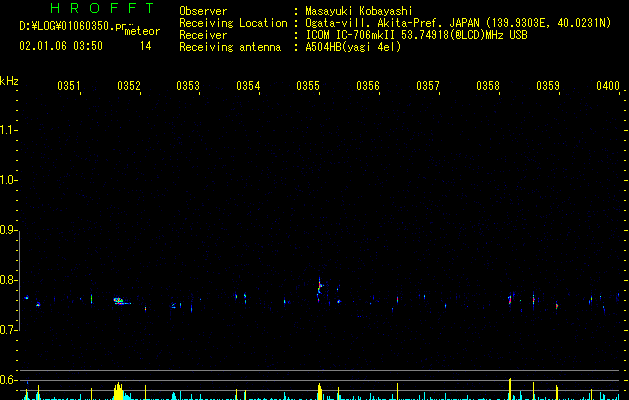Click the 'Receiving Location' label
The height and width of the screenshot is (400, 629).
pos(233,23)
